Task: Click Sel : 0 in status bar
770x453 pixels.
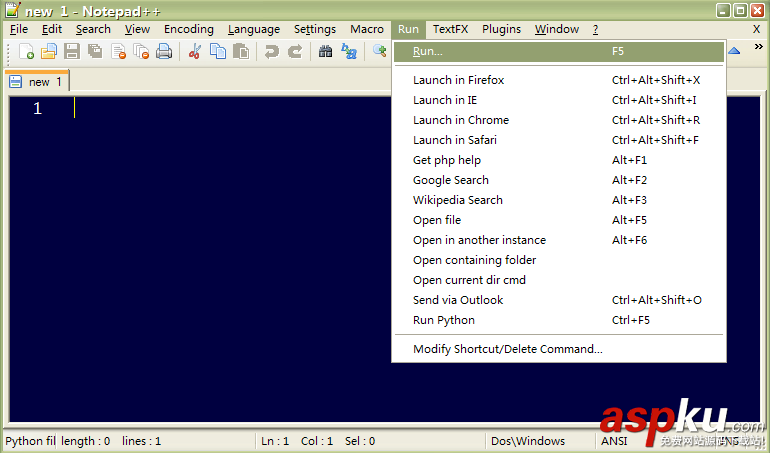Action: 360,441
